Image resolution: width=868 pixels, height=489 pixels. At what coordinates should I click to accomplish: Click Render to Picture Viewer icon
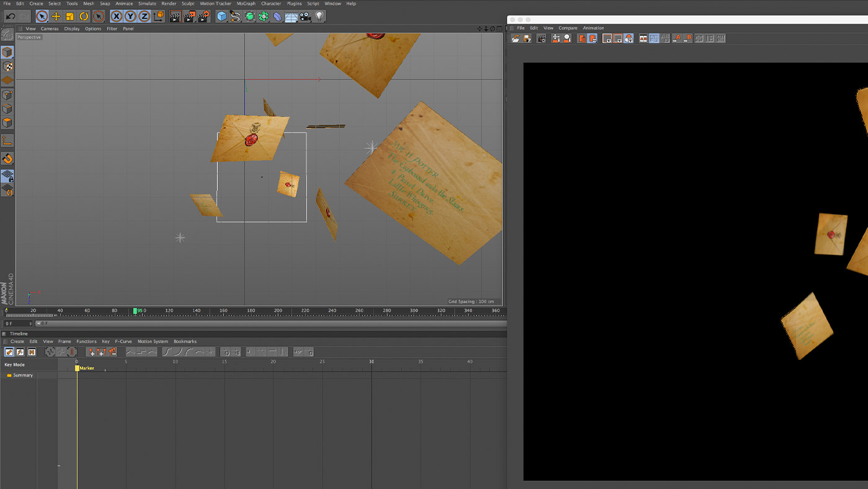(x=189, y=16)
